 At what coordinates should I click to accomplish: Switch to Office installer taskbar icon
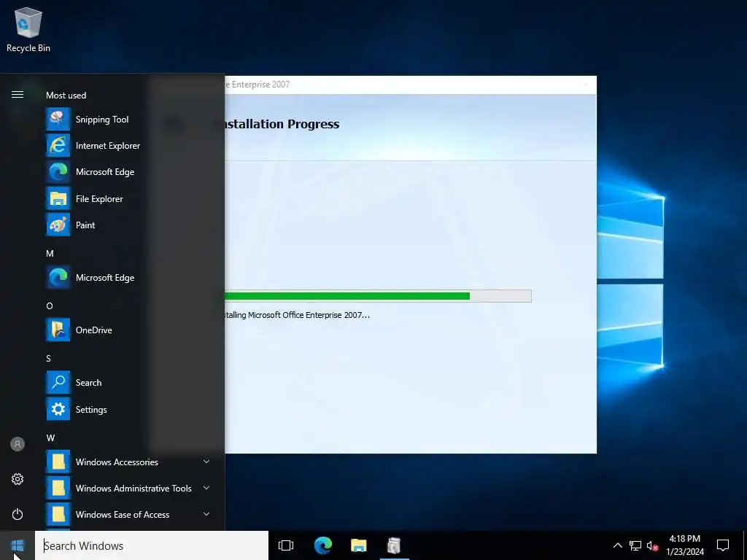394,545
